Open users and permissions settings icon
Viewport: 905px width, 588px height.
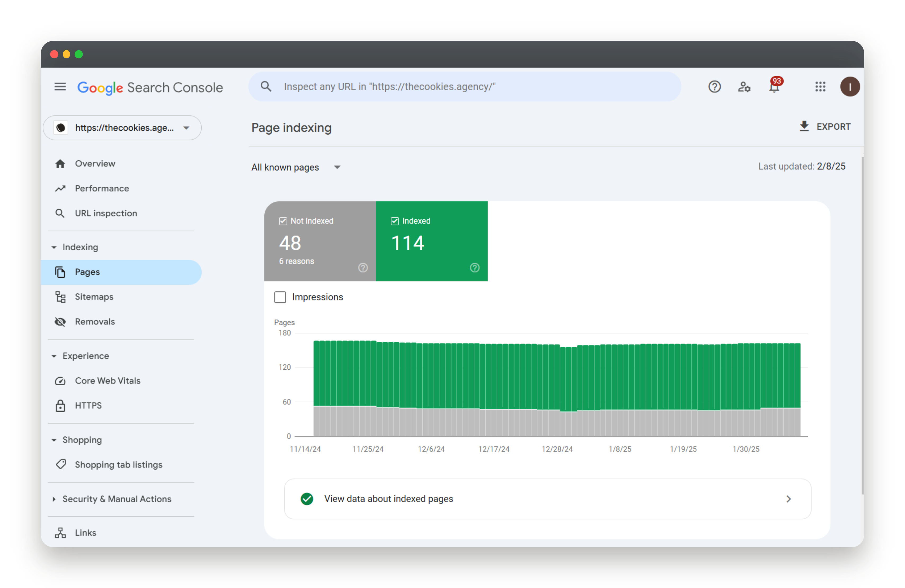pyautogui.click(x=744, y=87)
